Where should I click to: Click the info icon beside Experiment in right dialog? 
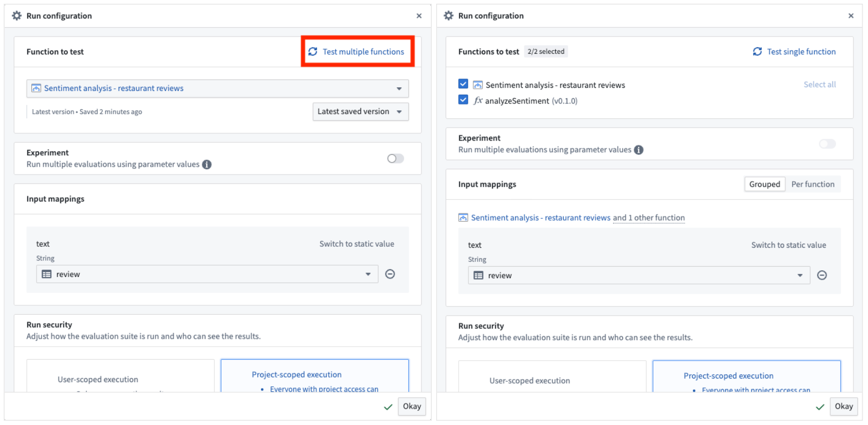point(638,150)
